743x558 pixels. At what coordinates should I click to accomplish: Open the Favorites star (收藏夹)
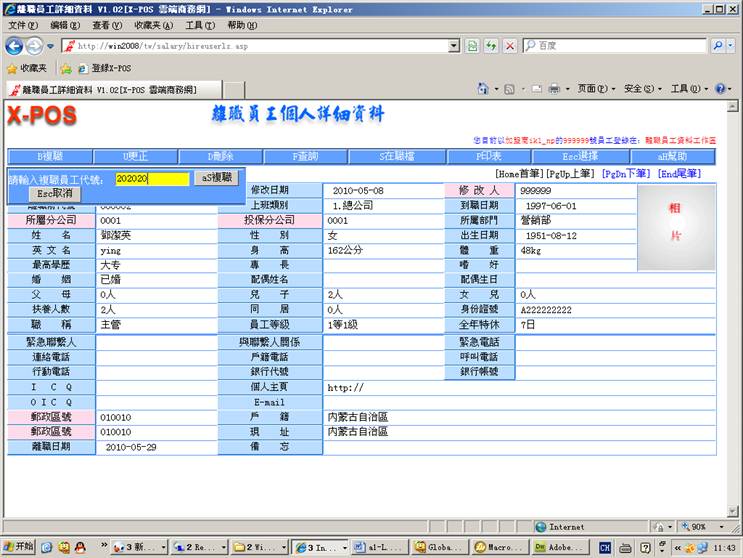tap(27, 68)
